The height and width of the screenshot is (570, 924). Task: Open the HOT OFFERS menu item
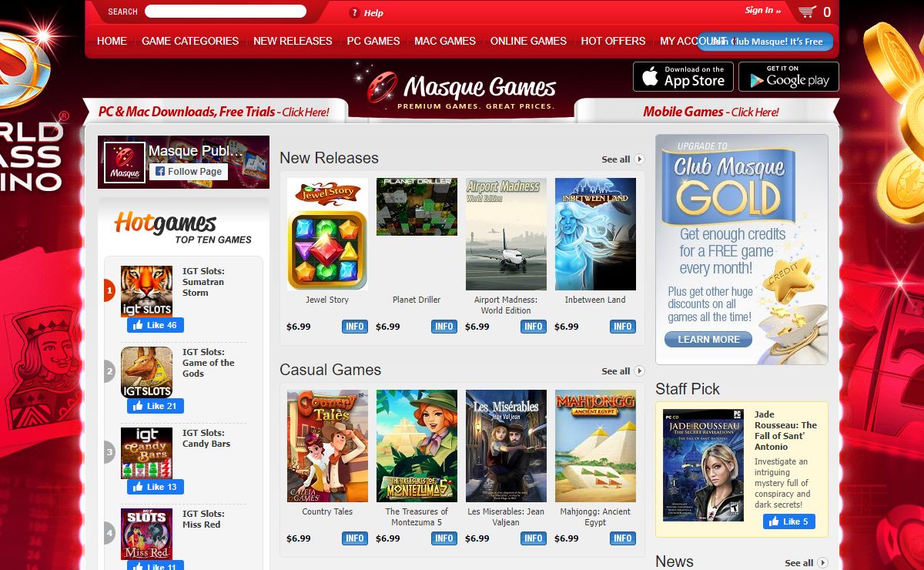613,41
